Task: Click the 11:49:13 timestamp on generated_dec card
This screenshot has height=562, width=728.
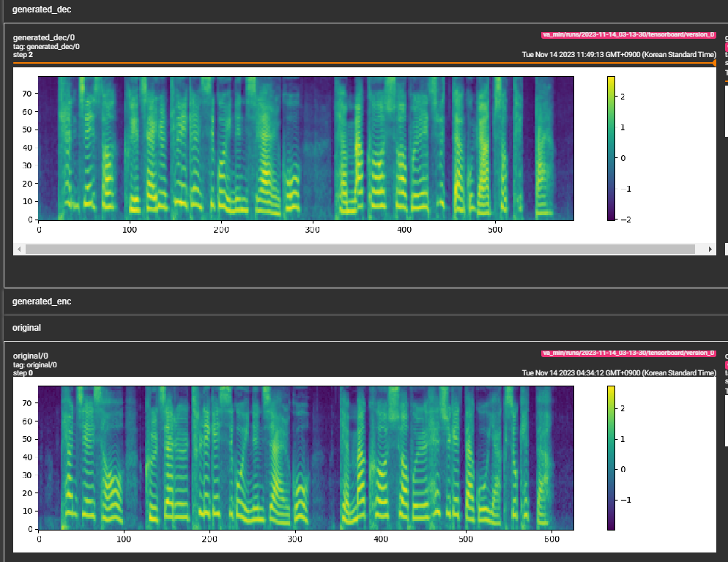Action: (619, 55)
